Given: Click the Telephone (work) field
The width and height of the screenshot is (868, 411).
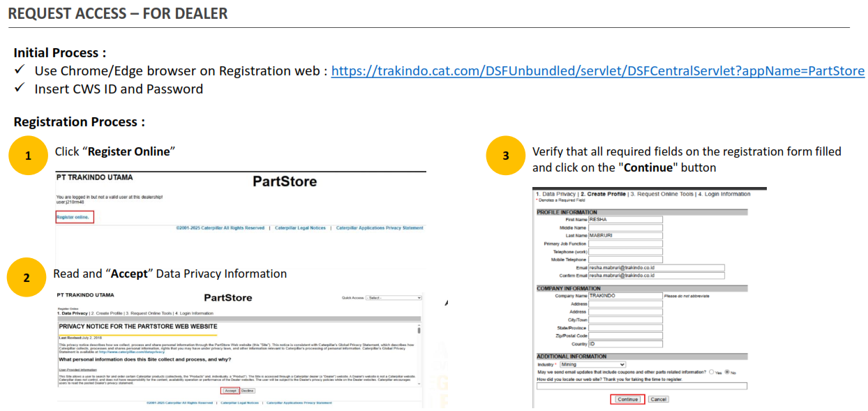Looking at the screenshot, I should coord(625,251).
